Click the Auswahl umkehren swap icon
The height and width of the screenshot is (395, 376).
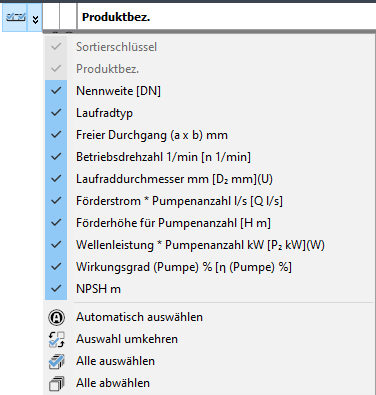click(x=56, y=339)
